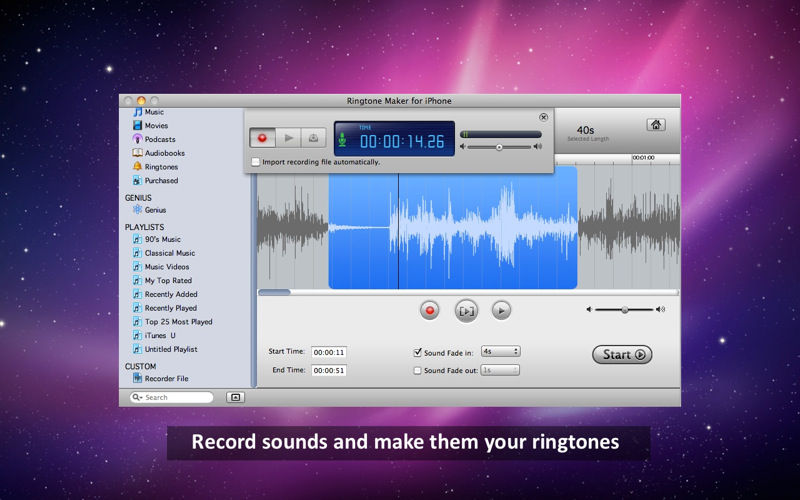Click the waveform horizontal scrollbar thumb
This screenshot has width=800, height=500.
click(274, 292)
